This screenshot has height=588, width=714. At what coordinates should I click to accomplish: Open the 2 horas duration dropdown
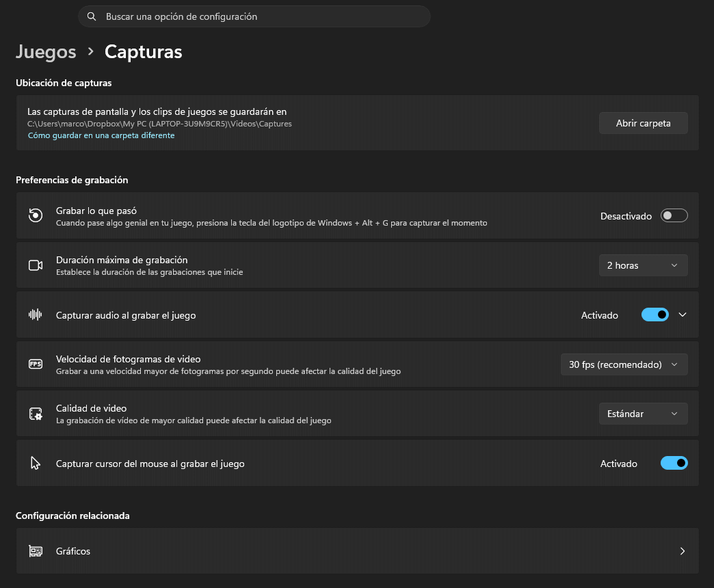coord(643,265)
